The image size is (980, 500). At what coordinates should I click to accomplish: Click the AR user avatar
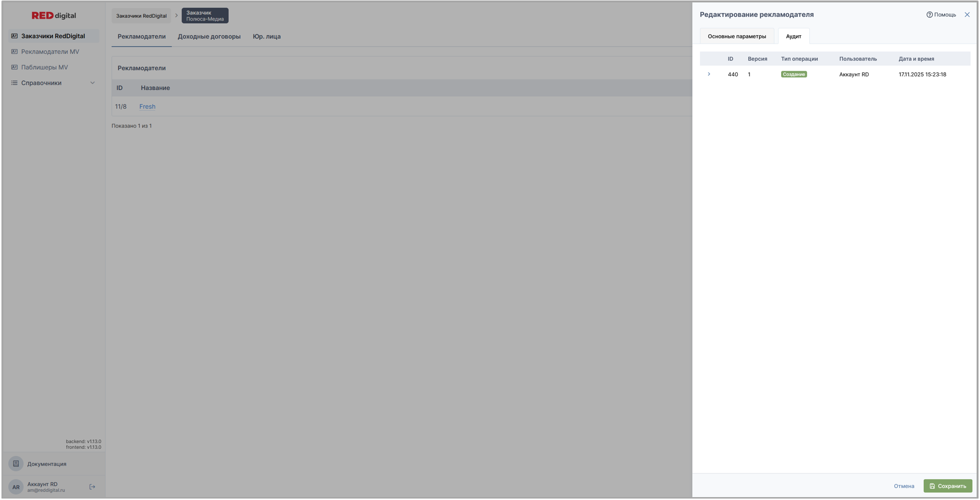click(x=16, y=487)
